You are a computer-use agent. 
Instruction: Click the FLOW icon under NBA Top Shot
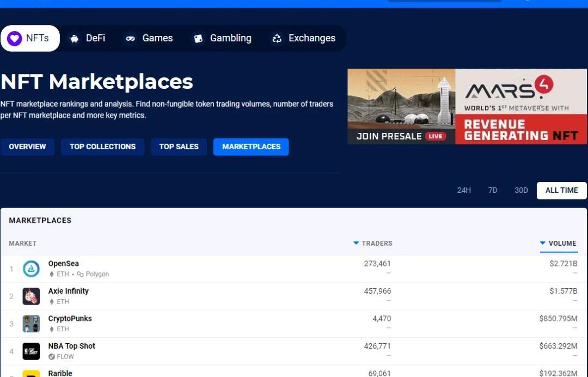click(52, 357)
